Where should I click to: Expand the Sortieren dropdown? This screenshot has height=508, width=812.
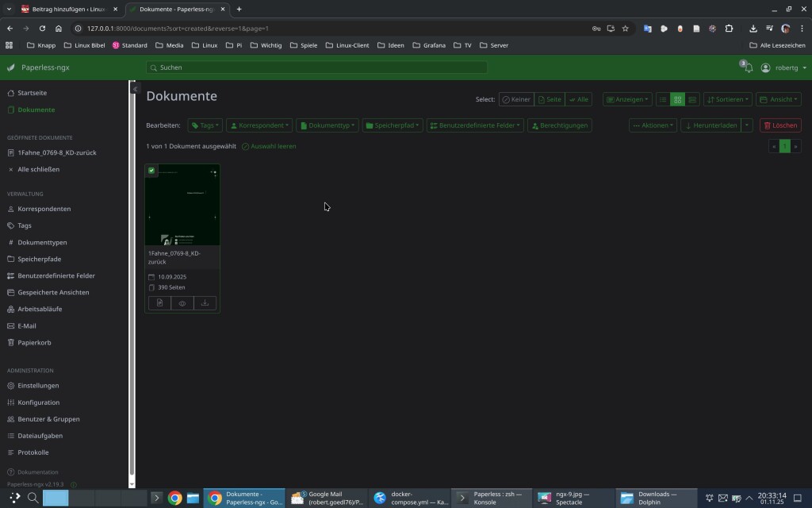click(727, 99)
